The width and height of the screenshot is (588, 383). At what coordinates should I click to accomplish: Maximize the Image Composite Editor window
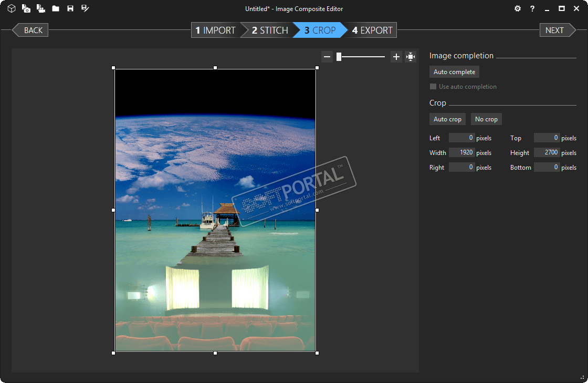(x=562, y=8)
